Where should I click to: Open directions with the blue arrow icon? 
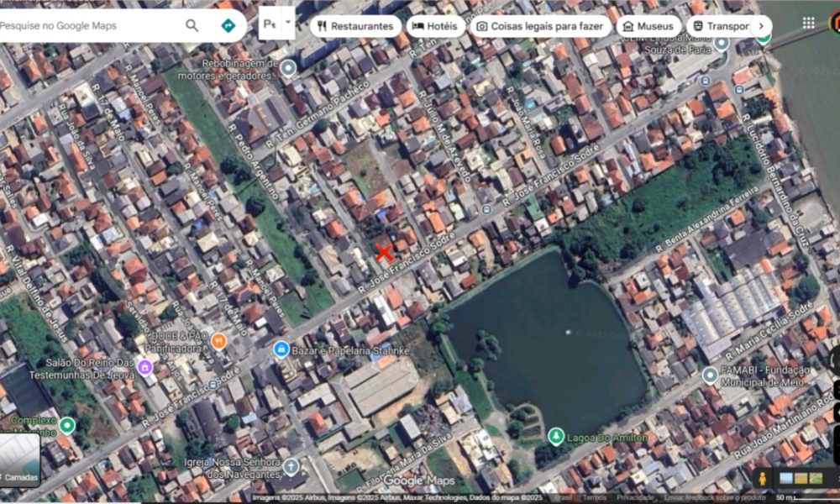click(x=228, y=25)
